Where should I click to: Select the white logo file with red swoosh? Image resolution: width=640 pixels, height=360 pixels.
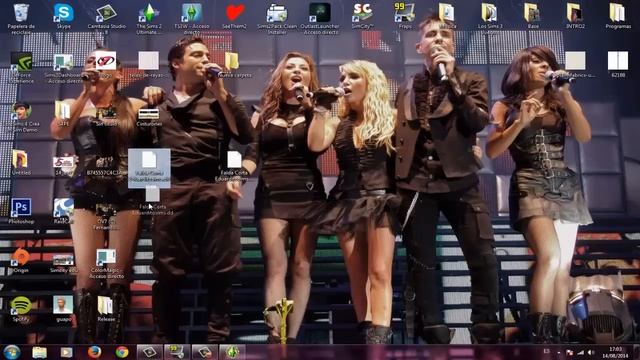[x=106, y=64]
